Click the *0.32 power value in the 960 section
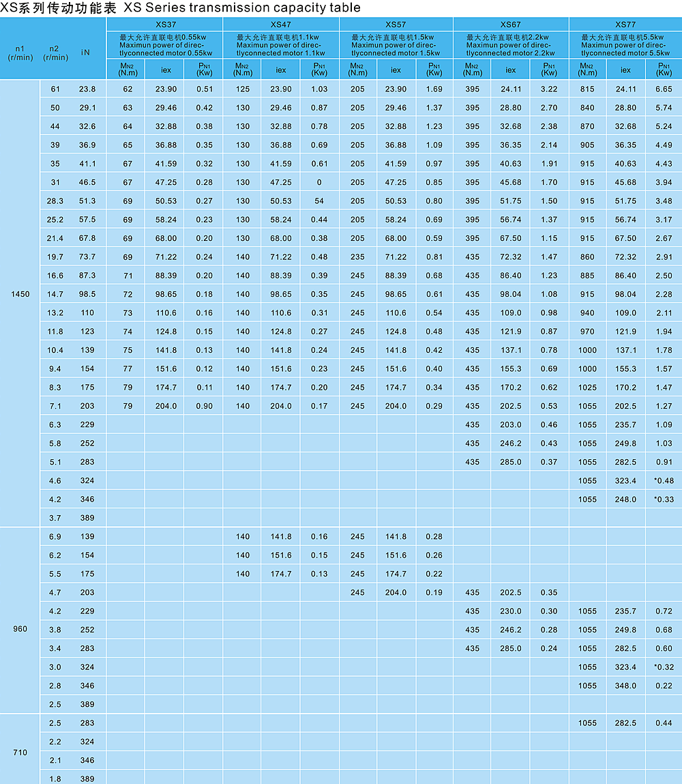Viewport: 682px width, 784px height. [x=664, y=667]
